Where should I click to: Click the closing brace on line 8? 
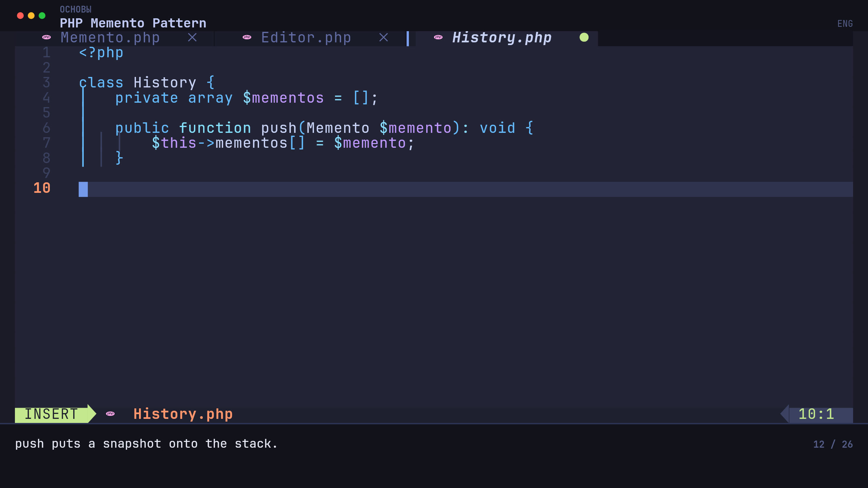pos(119,158)
